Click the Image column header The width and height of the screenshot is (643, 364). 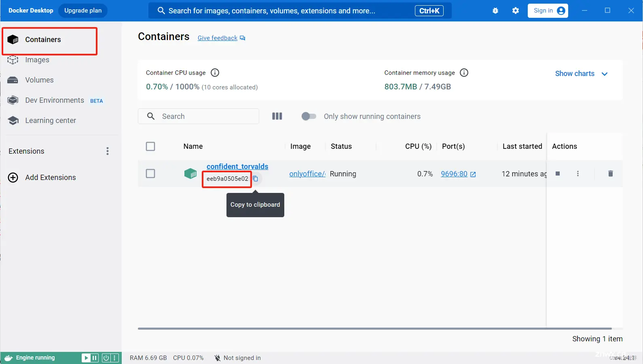(x=300, y=146)
